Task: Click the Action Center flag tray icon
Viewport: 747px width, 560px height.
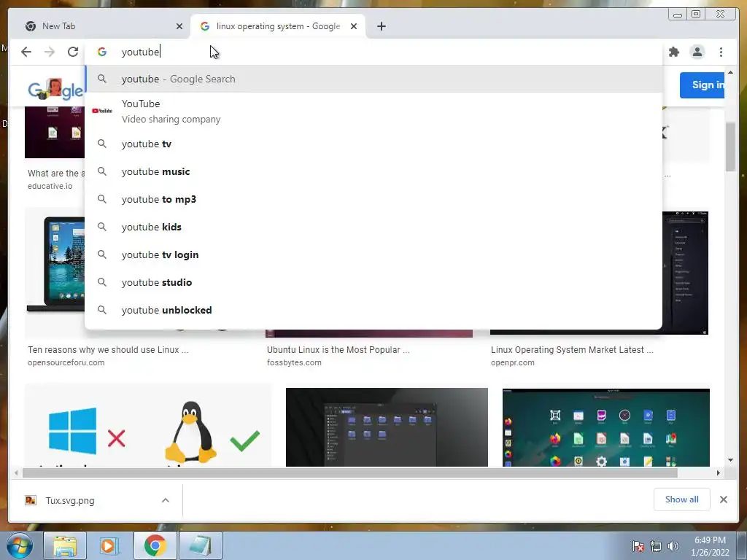Action: [638, 545]
